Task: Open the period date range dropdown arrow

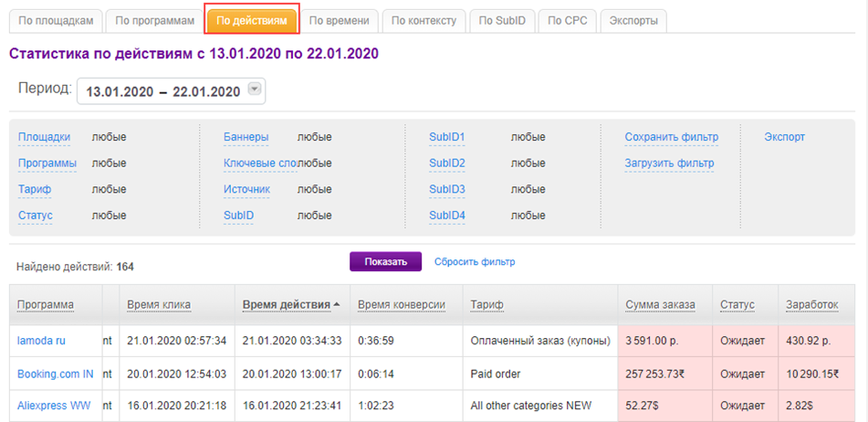Action: tap(255, 90)
